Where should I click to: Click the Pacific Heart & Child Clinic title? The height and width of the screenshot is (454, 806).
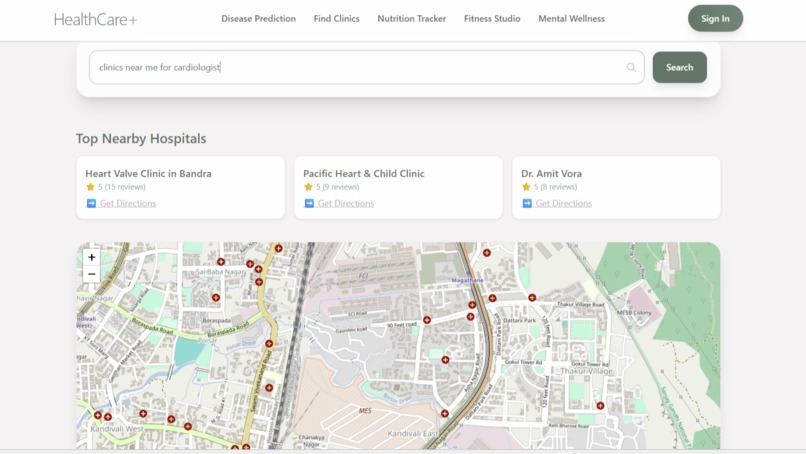pos(364,173)
